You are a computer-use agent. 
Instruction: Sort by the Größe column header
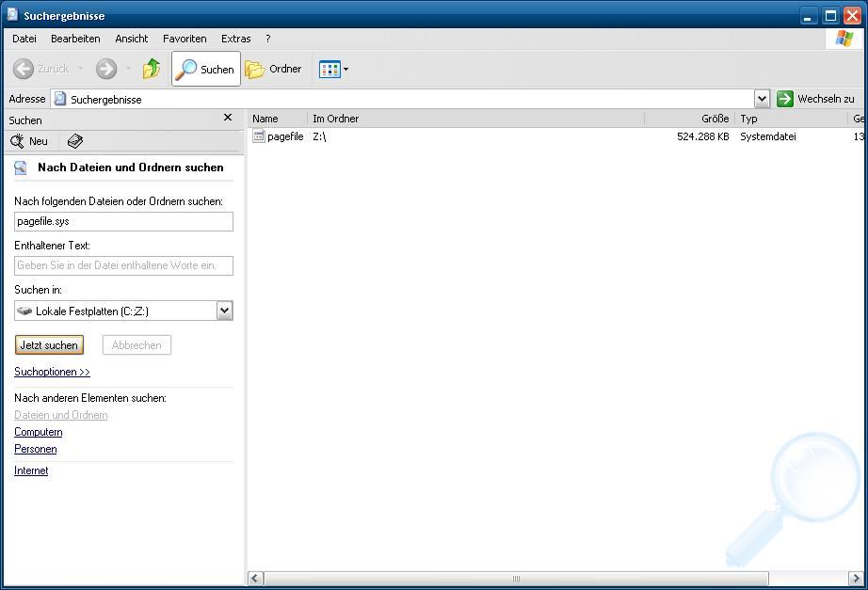click(690, 119)
